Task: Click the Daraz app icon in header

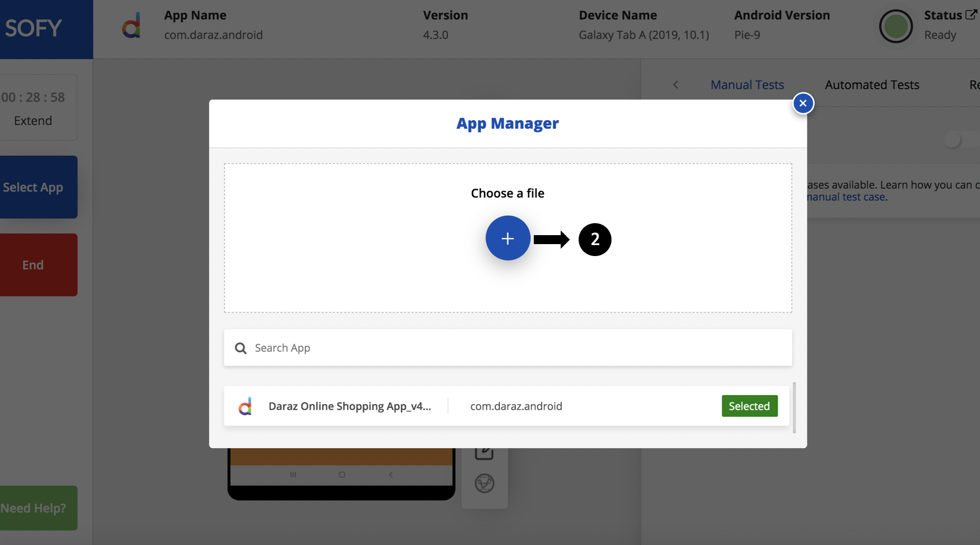Action: [131, 25]
